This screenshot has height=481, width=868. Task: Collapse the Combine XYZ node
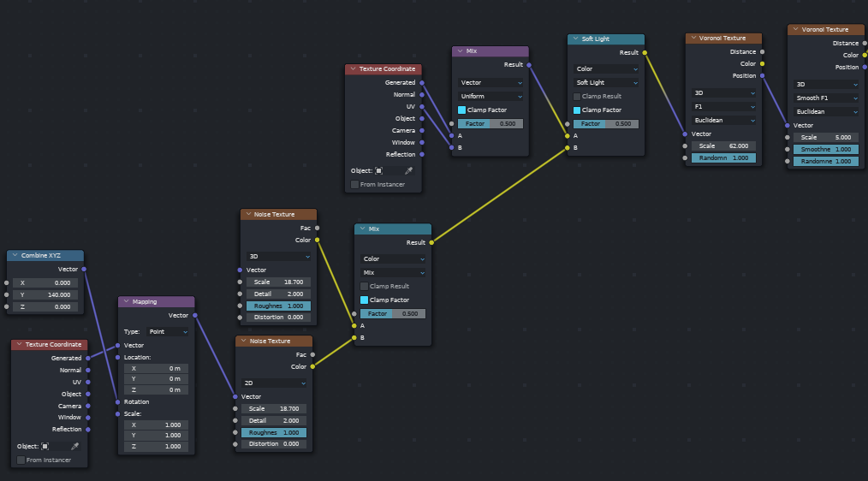15,255
